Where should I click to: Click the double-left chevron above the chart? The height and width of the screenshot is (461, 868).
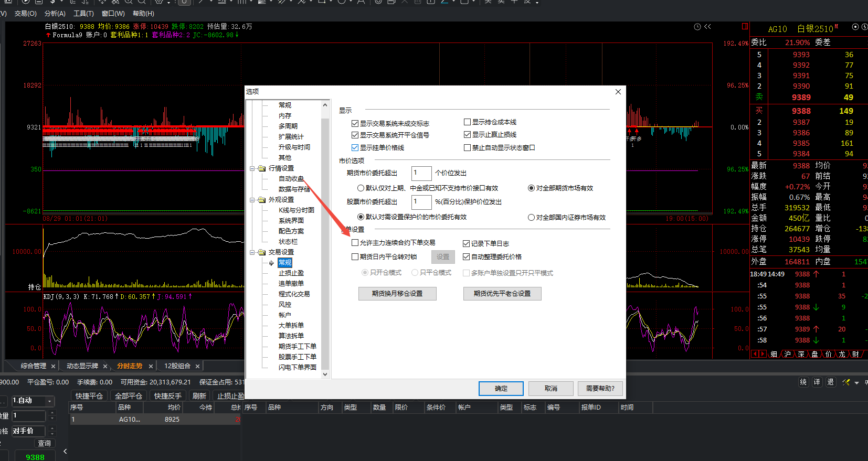coord(707,27)
